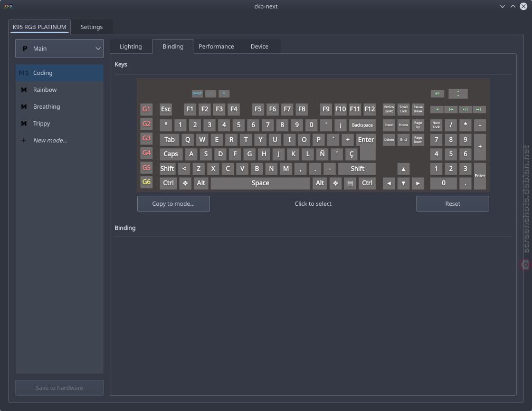The height and width of the screenshot is (411, 532).
Task: Switch to the Settings tab
Action: 92,27
